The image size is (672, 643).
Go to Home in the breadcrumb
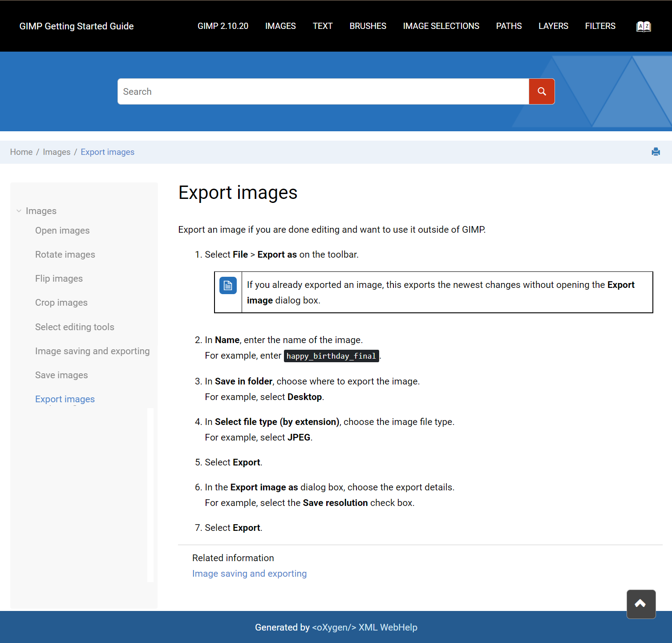[x=21, y=152]
